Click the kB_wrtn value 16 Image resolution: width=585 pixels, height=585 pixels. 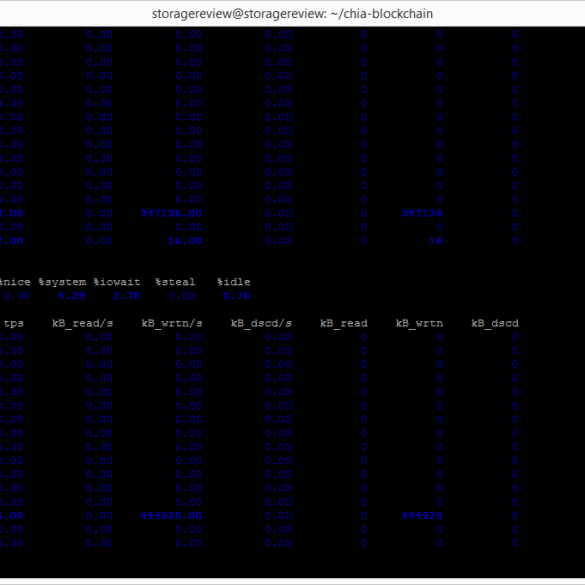[x=435, y=241]
